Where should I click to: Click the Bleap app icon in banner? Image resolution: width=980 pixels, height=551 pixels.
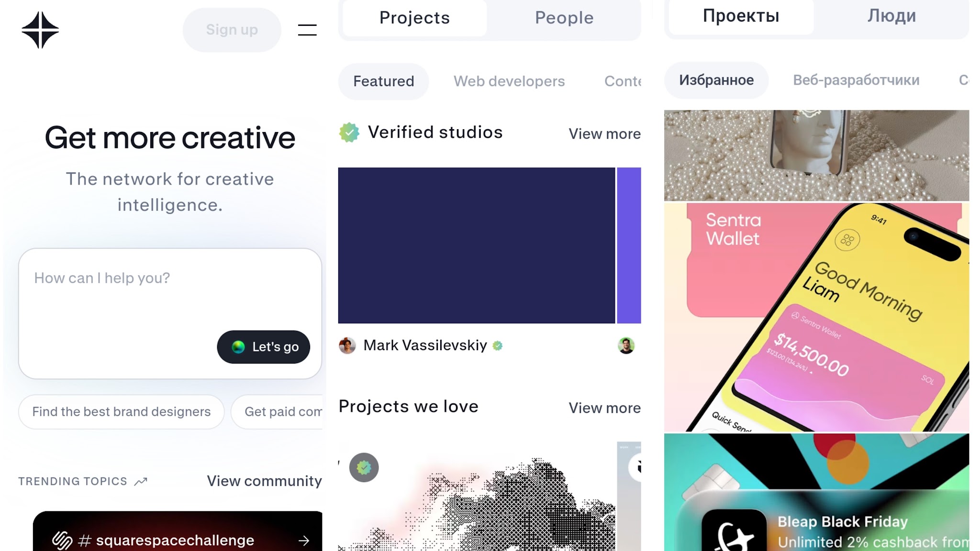point(734,531)
